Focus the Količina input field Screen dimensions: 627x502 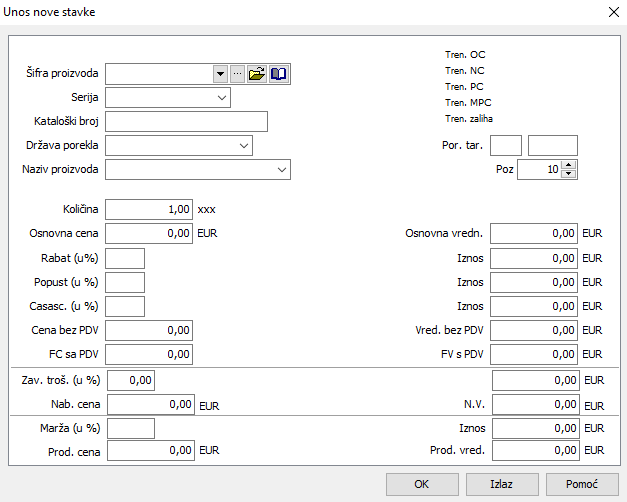click(149, 210)
